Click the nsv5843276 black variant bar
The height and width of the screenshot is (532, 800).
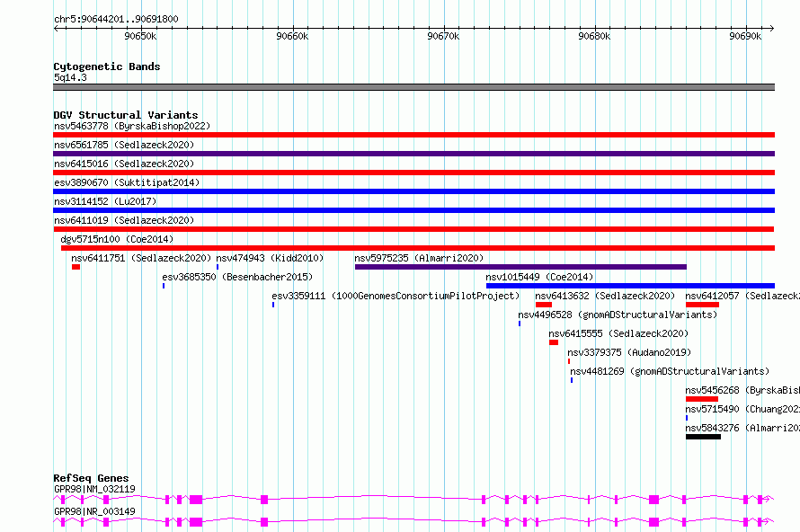[x=703, y=437]
